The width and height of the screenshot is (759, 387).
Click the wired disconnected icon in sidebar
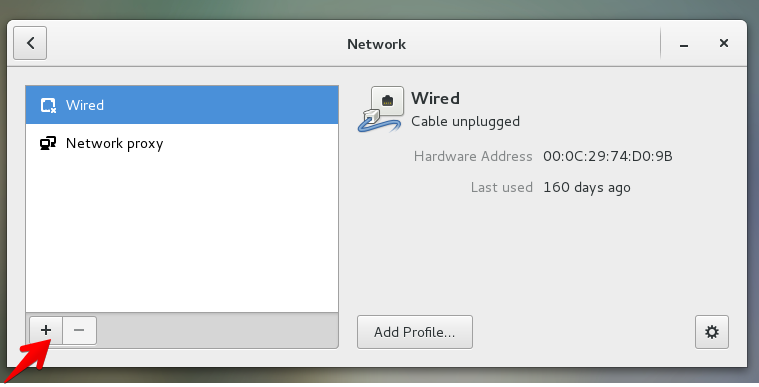(x=48, y=105)
